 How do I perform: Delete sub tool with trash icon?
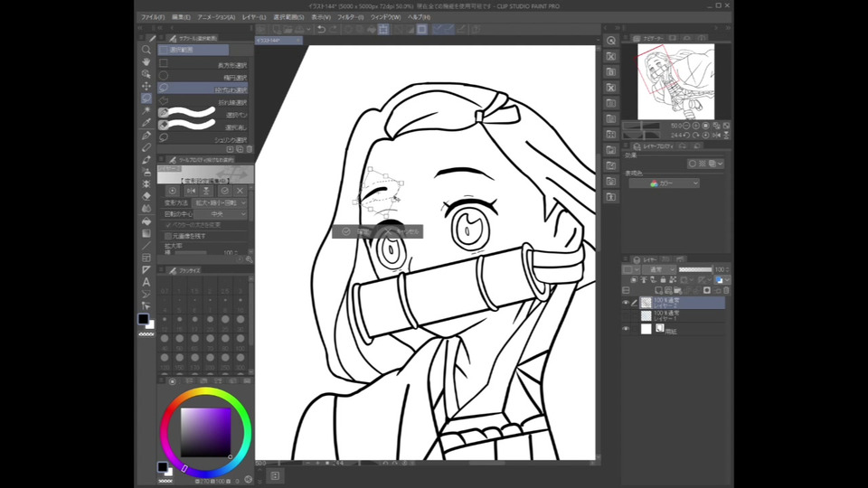[x=250, y=149]
